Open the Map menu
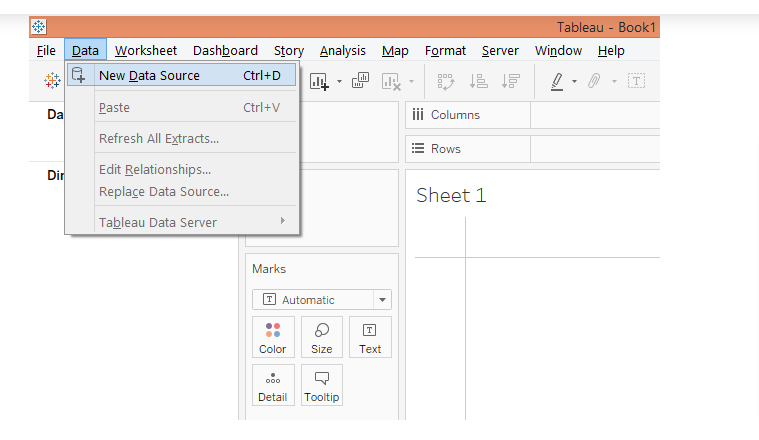The image size is (759, 440). point(395,50)
